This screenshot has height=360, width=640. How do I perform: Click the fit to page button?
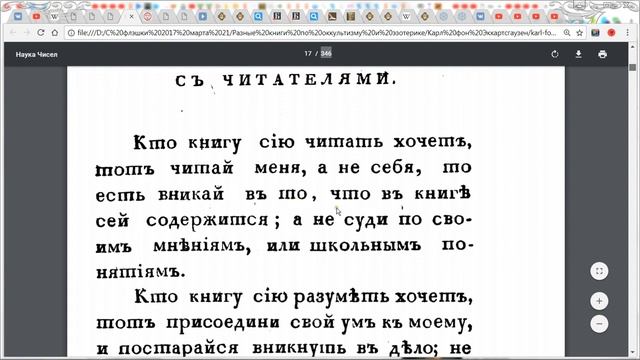click(599, 271)
